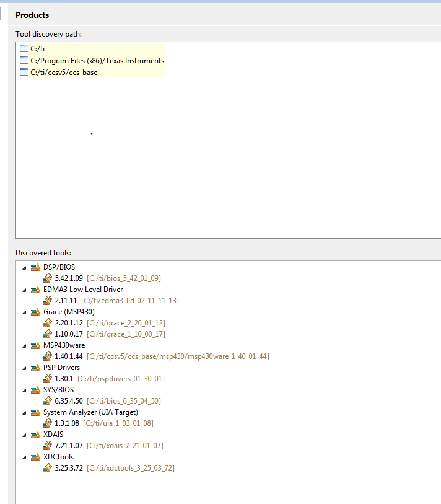Screen dimensions: 441x504
Task: Click the XDCtools product icon
Action: pyautogui.click(x=35, y=457)
